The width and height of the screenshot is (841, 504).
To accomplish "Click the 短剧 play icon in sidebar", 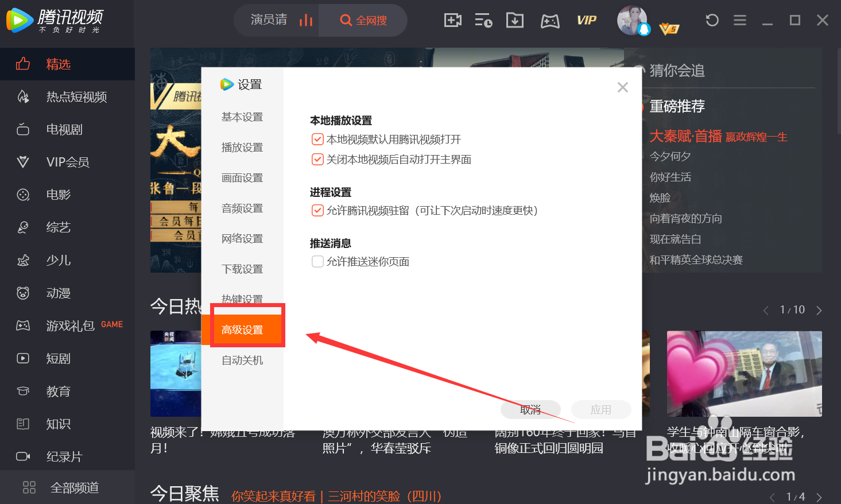I will [x=23, y=358].
